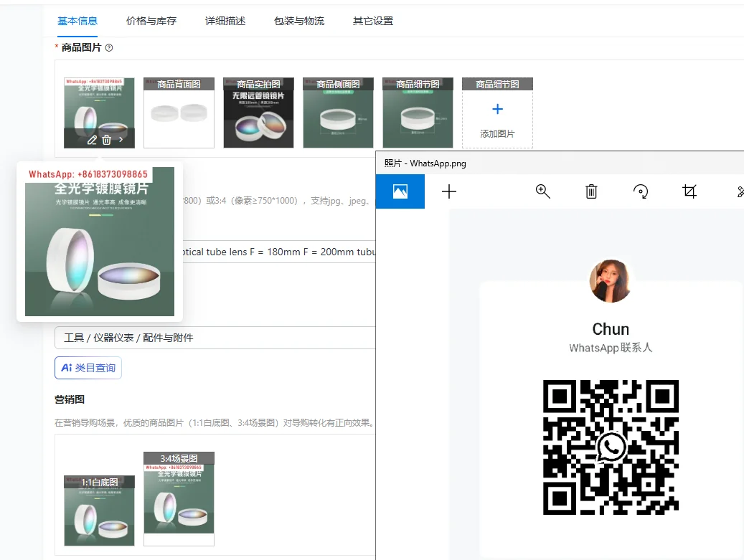Select the crop tool in Photos toolbar
744x560 pixels.
click(x=689, y=191)
